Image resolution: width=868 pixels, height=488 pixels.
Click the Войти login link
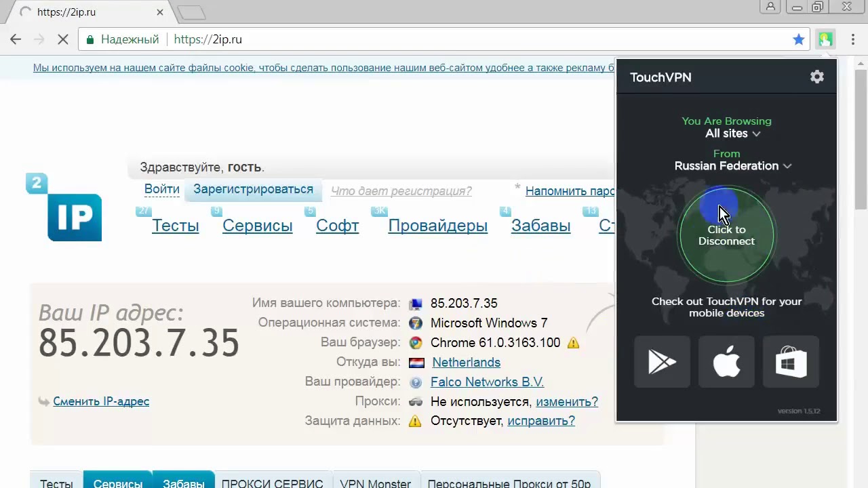pyautogui.click(x=162, y=189)
